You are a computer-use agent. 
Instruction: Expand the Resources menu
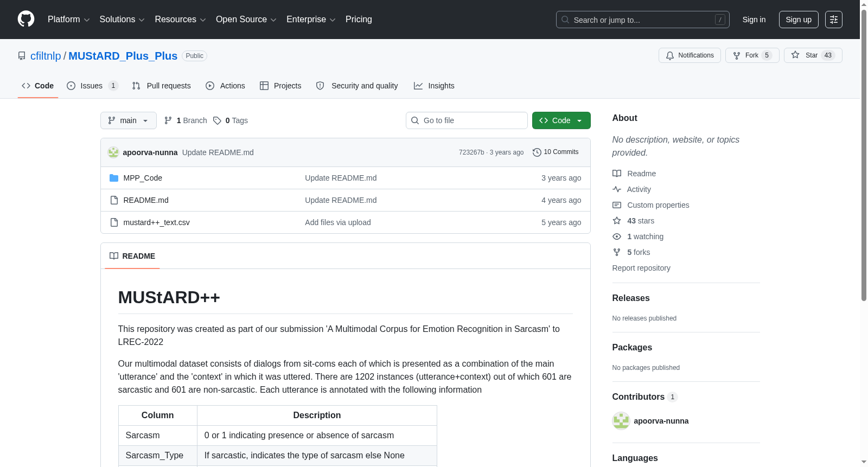(180, 20)
